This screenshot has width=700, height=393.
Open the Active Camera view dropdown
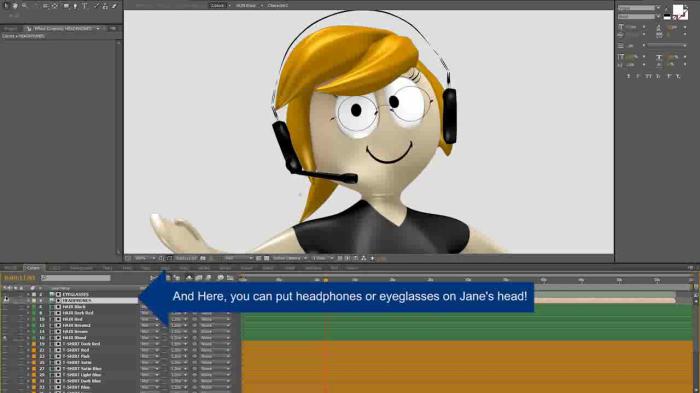290,258
